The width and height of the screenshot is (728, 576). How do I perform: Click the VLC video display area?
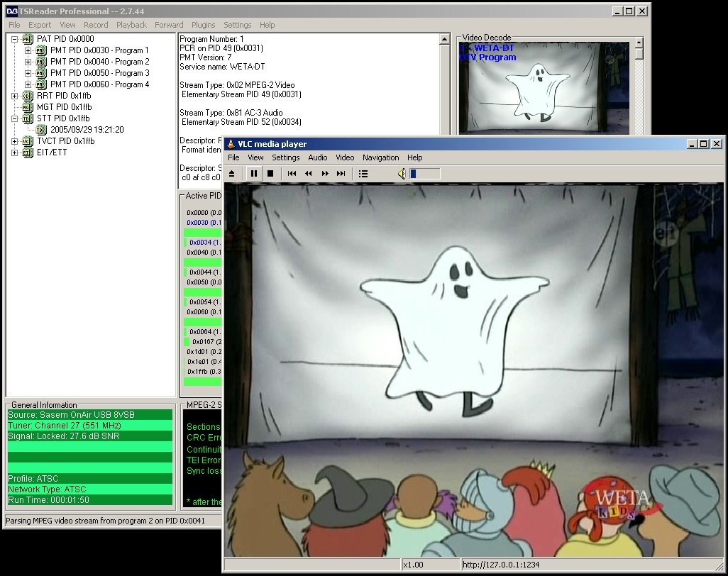click(x=473, y=370)
